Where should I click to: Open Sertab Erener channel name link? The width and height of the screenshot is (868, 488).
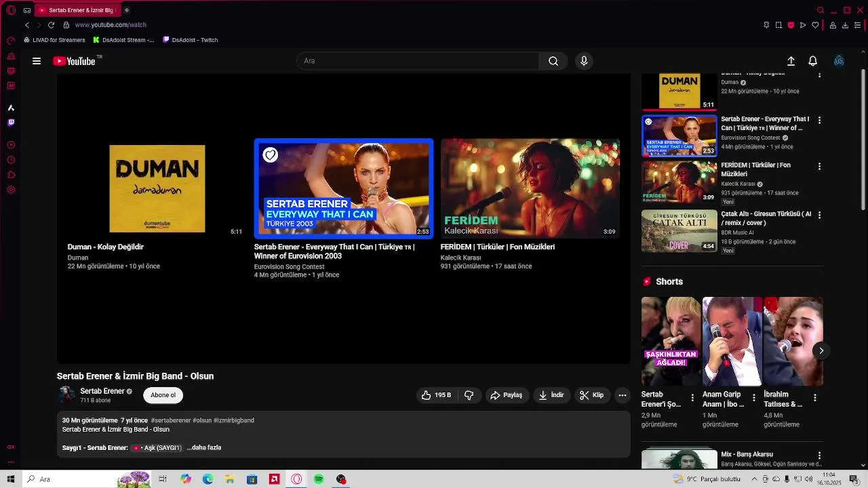pyautogui.click(x=102, y=391)
